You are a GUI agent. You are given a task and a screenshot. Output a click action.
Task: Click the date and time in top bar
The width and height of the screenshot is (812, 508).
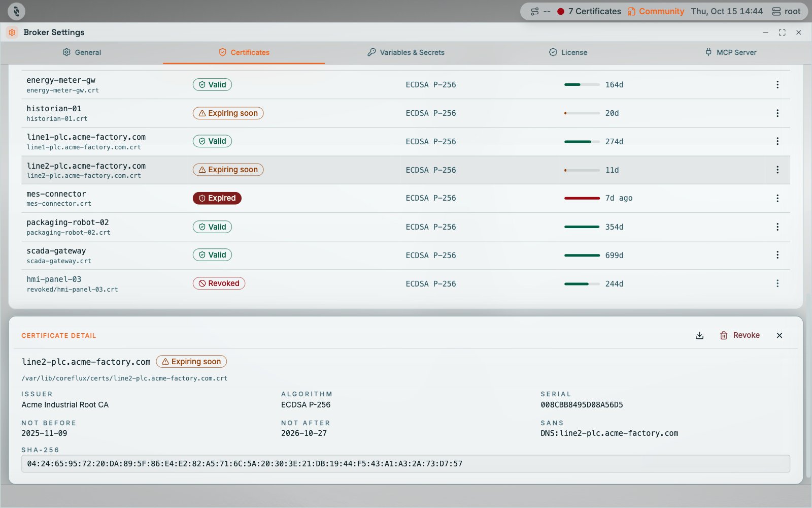[727, 11]
